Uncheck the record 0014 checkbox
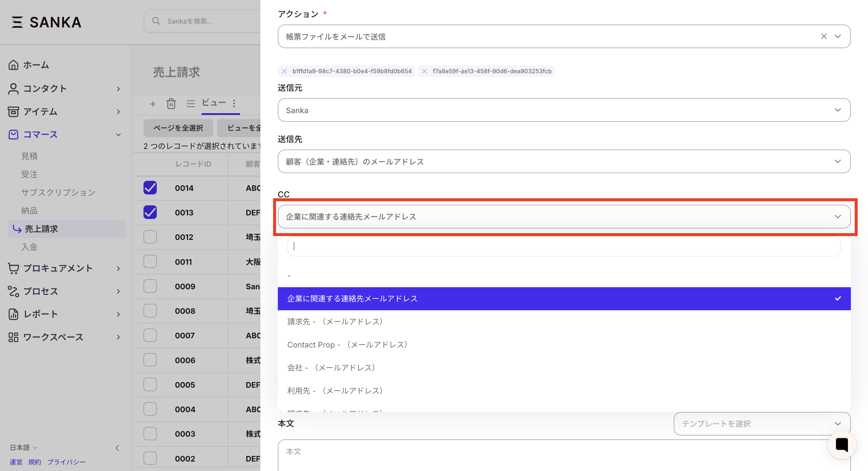 (150, 188)
